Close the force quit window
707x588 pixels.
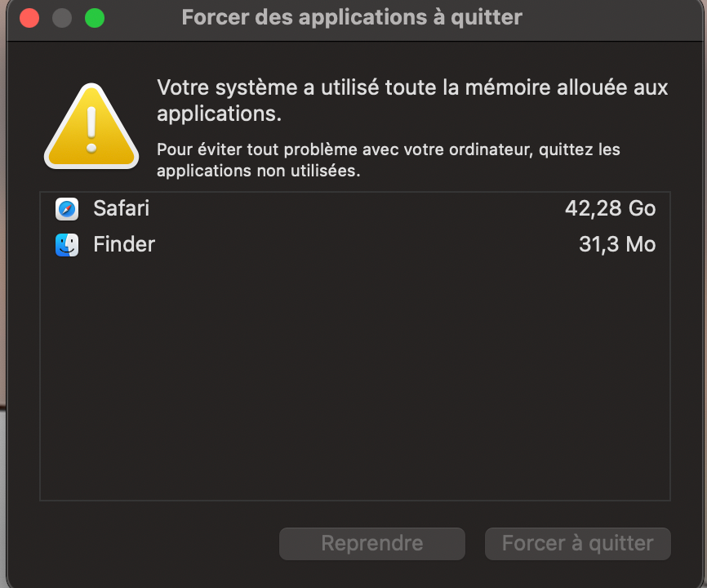pos(29,18)
